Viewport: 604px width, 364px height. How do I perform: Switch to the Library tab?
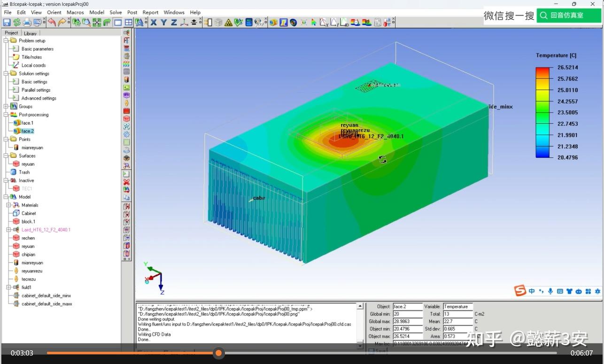[30, 33]
